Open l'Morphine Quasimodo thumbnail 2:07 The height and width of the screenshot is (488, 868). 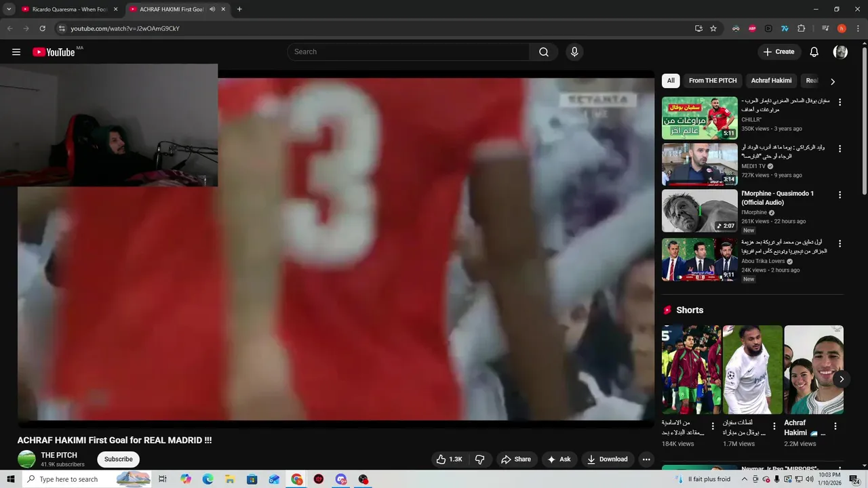coord(700,211)
